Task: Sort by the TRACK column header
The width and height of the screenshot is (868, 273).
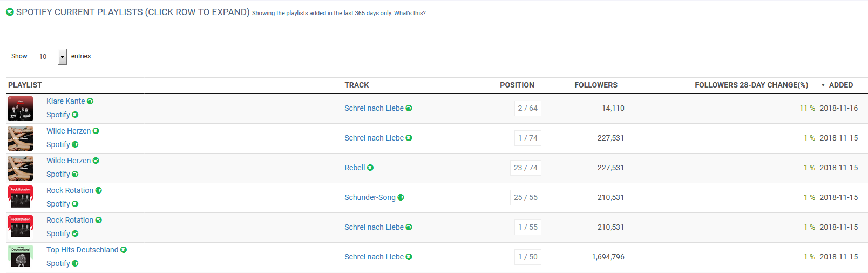Action: pos(357,85)
